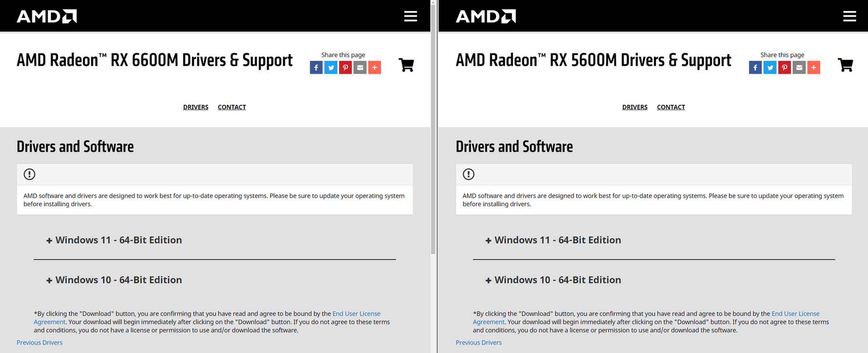868x353 pixels.
Task: Click plus more-sharing icon on RX 5600M page
Action: coord(814,68)
